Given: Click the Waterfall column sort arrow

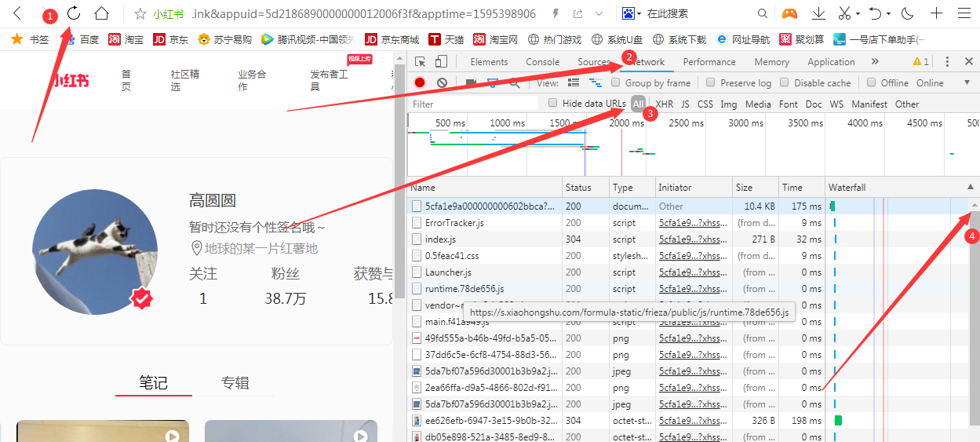Looking at the screenshot, I should coord(971,187).
